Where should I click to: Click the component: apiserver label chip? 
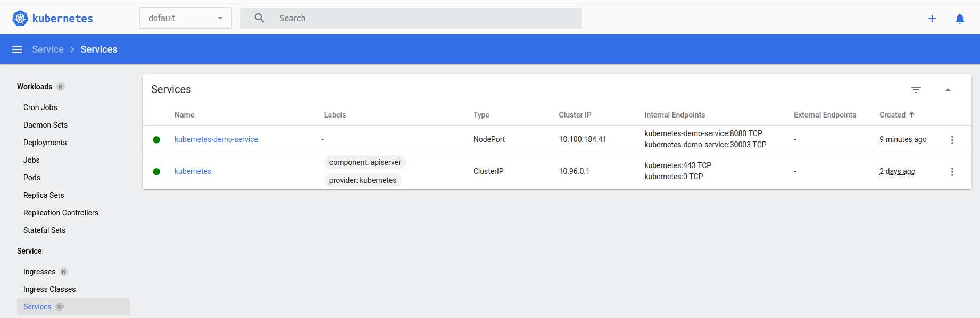(x=365, y=162)
